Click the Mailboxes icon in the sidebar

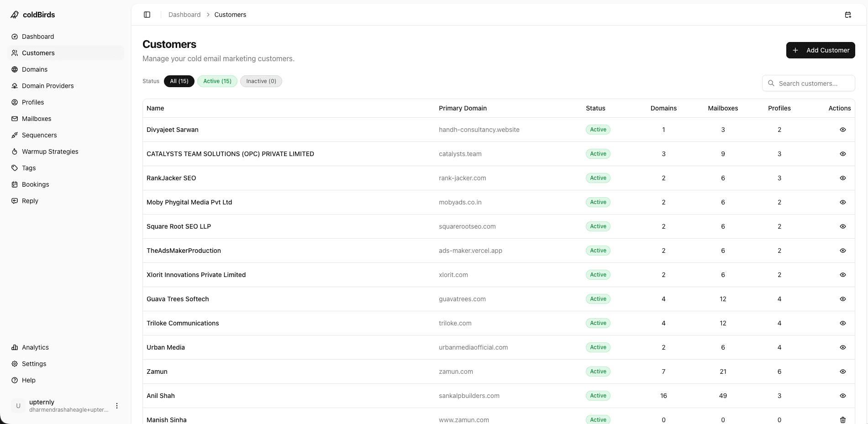point(15,119)
